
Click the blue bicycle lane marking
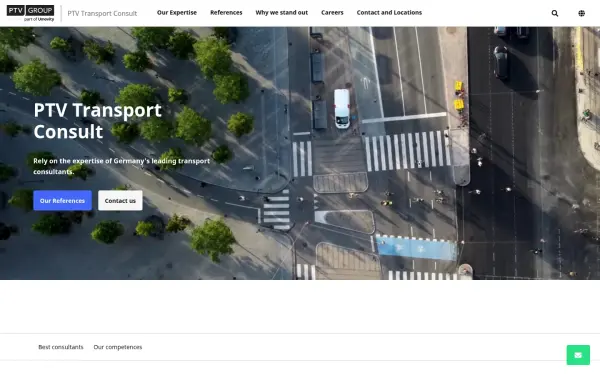tap(416, 248)
